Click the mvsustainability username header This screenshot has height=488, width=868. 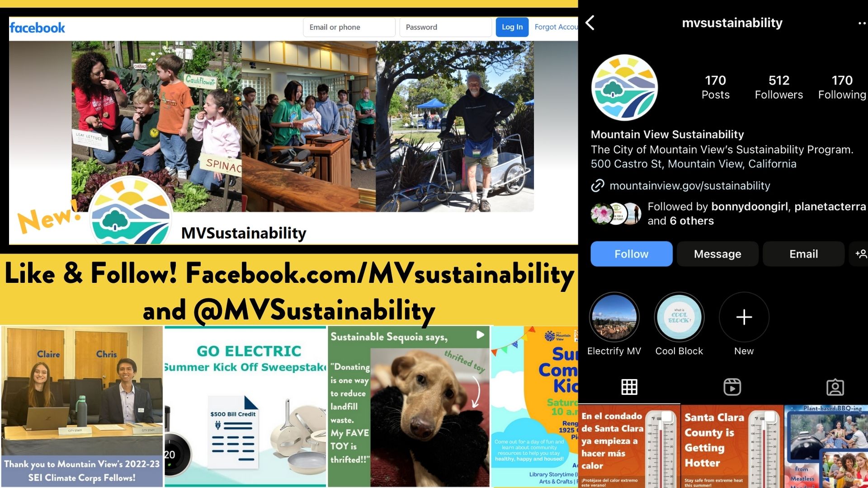click(x=732, y=23)
